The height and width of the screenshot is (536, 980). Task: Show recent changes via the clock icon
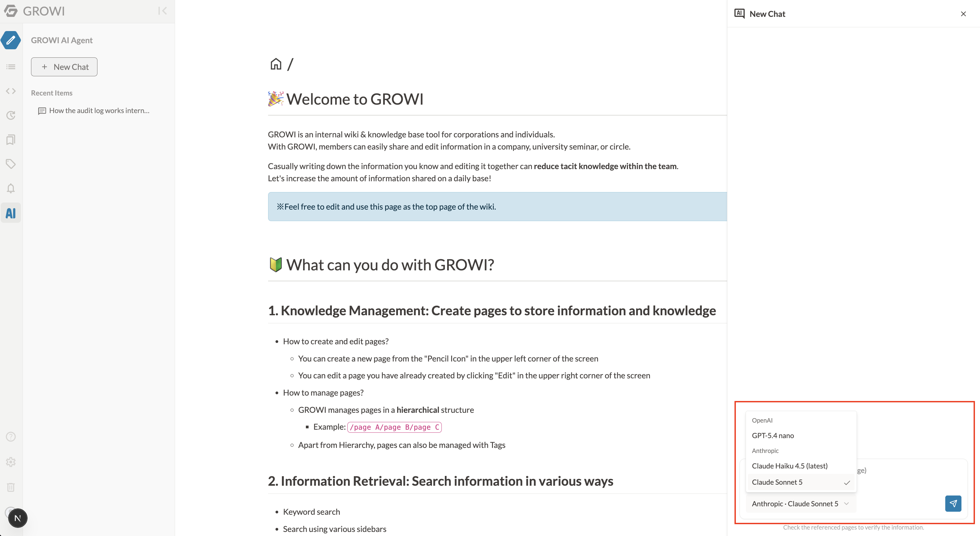point(11,115)
